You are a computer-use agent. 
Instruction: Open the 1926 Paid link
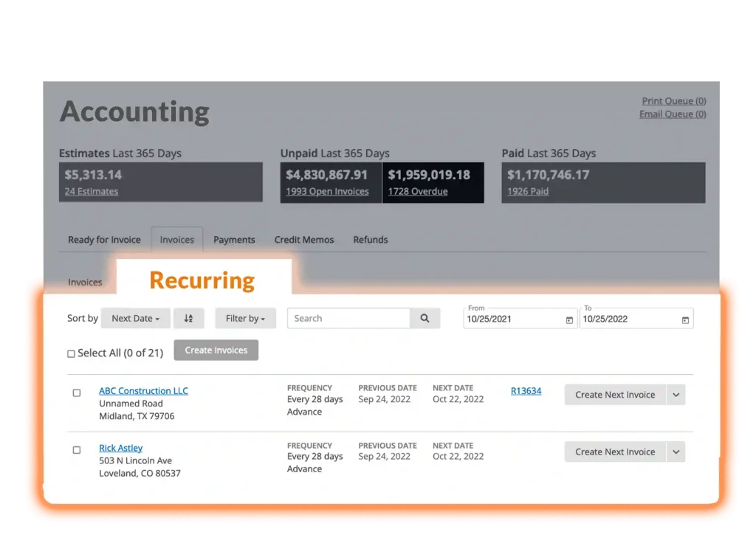pyautogui.click(x=528, y=191)
